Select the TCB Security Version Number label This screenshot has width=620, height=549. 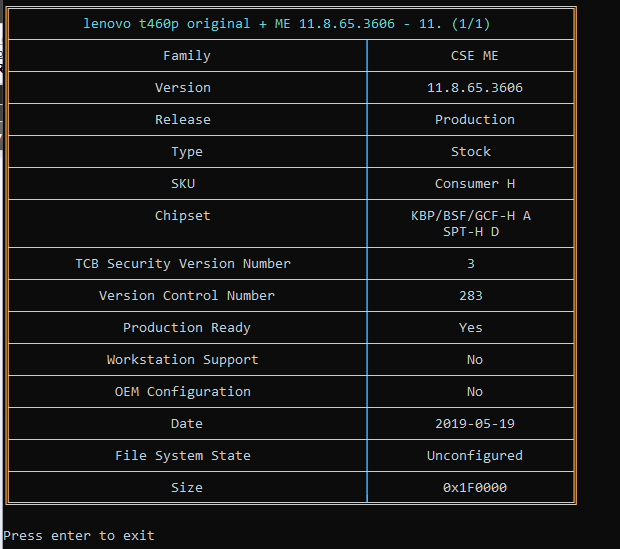point(183,264)
